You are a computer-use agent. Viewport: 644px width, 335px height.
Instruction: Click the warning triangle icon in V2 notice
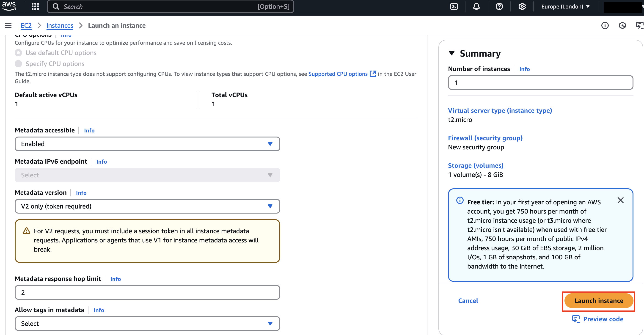point(26,231)
